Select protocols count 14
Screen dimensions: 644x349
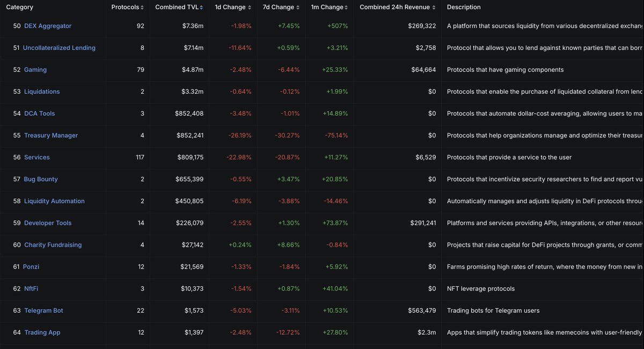pyautogui.click(x=141, y=223)
